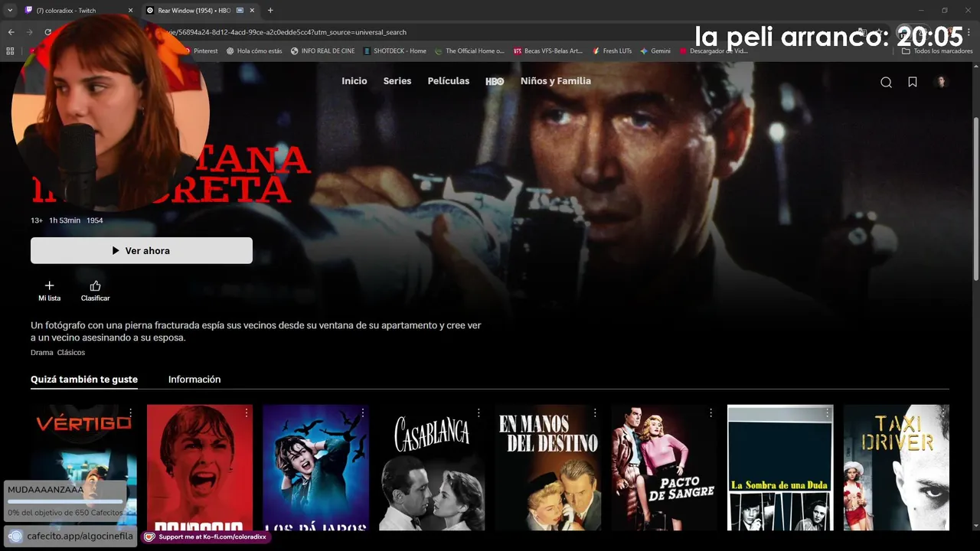Open the Chrome apps grid icon
This screenshot has height=551, width=980.
(10, 51)
